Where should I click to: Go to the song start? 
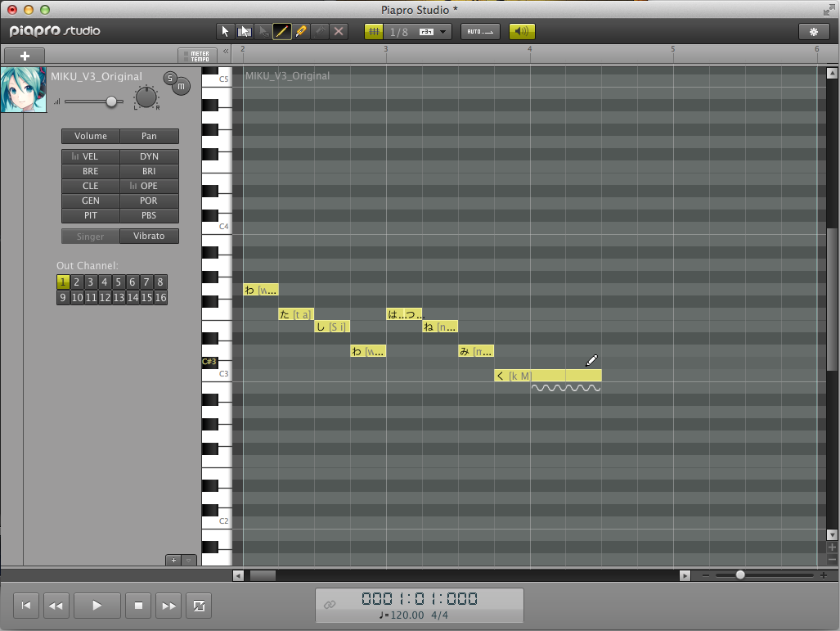tap(25, 606)
